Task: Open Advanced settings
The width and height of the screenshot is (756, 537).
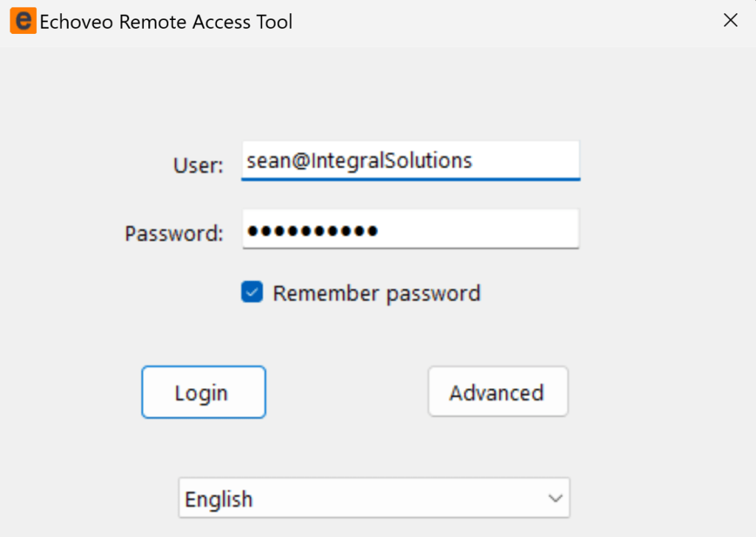Action: (x=497, y=392)
